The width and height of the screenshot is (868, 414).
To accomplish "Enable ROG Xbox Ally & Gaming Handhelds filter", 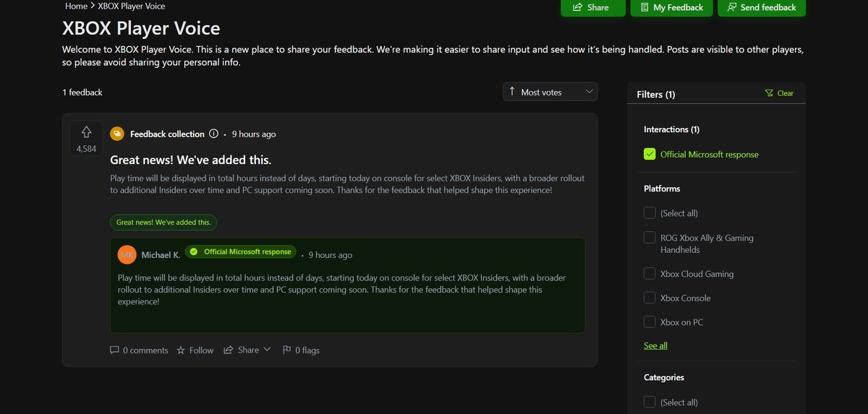I will pyautogui.click(x=650, y=238).
